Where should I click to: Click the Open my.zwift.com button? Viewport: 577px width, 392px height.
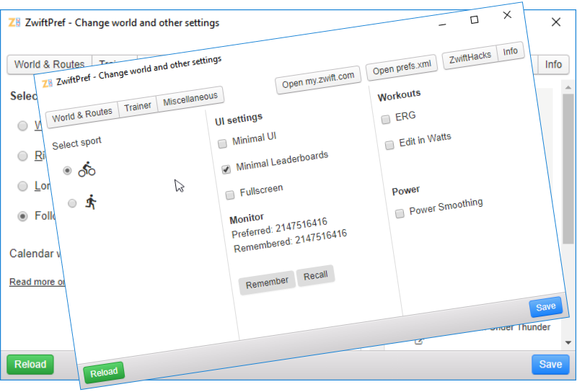click(x=318, y=79)
